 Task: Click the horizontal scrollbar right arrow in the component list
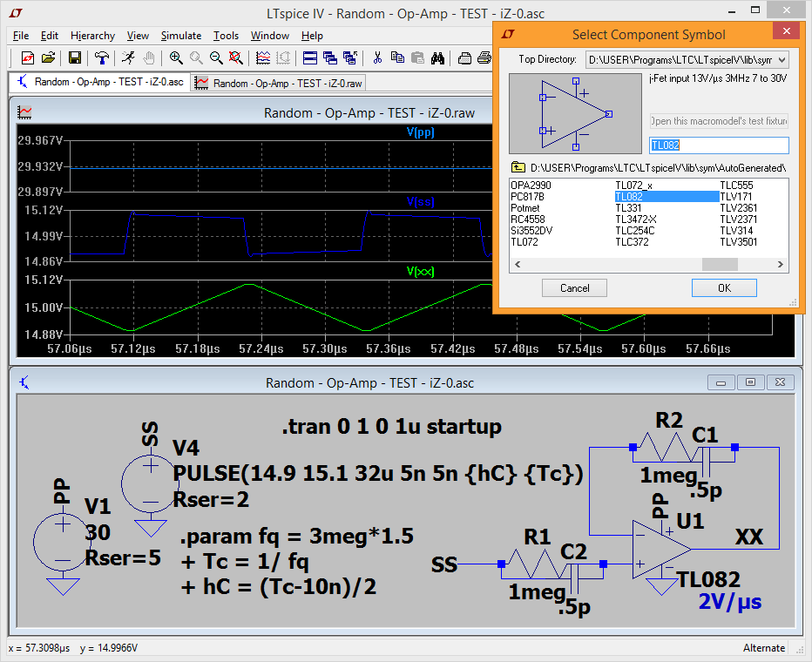click(x=782, y=265)
